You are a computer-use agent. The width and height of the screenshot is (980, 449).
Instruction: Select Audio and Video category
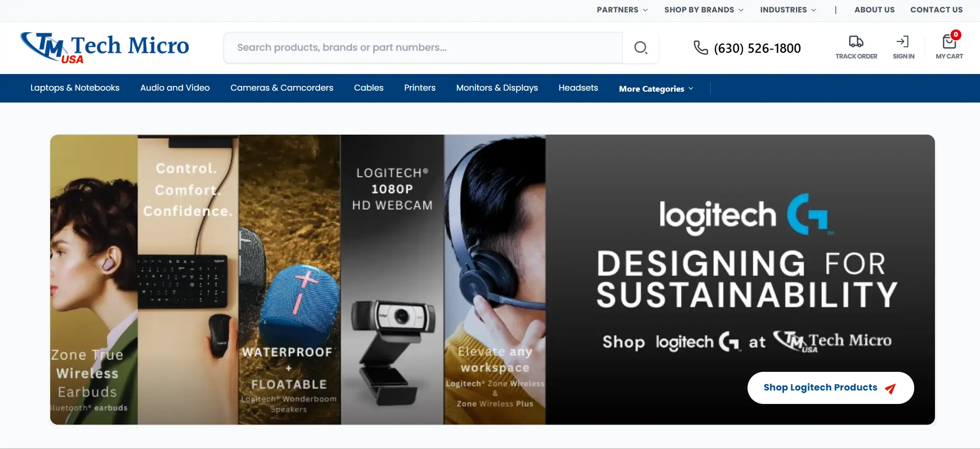pyautogui.click(x=175, y=88)
